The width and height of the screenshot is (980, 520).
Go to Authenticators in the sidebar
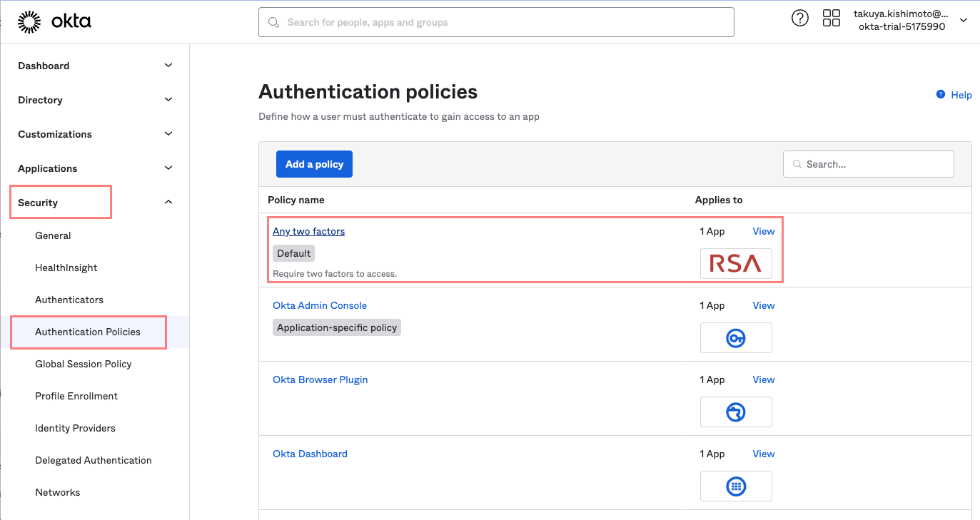(69, 300)
